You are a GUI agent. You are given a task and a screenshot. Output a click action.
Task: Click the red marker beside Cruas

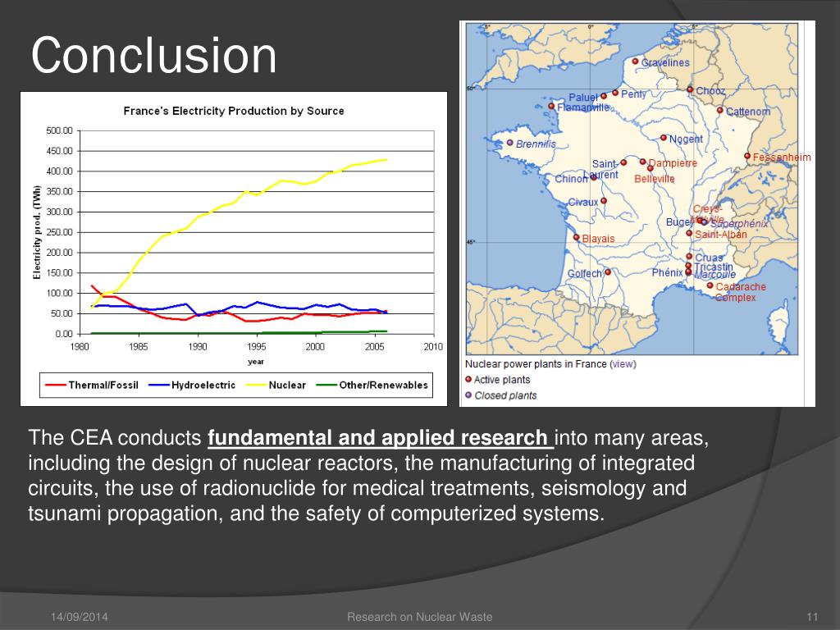tap(689, 257)
